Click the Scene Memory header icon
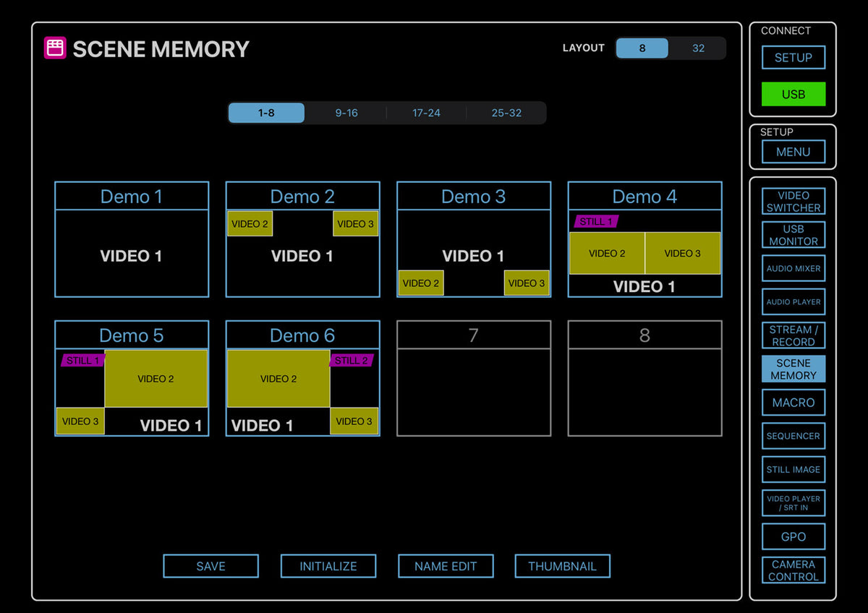Viewport: 868px width, 613px height. [55, 48]
